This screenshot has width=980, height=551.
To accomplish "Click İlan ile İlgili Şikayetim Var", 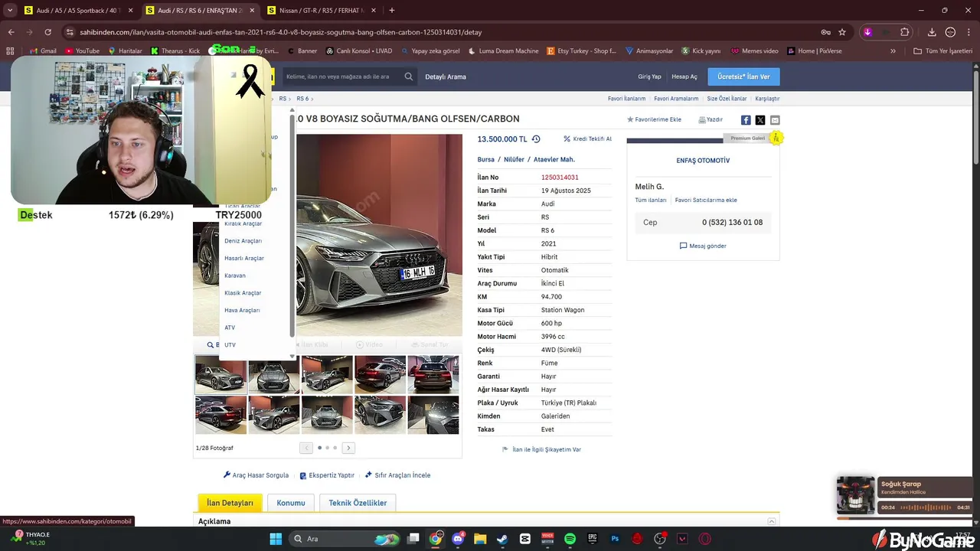I will 541,449.
